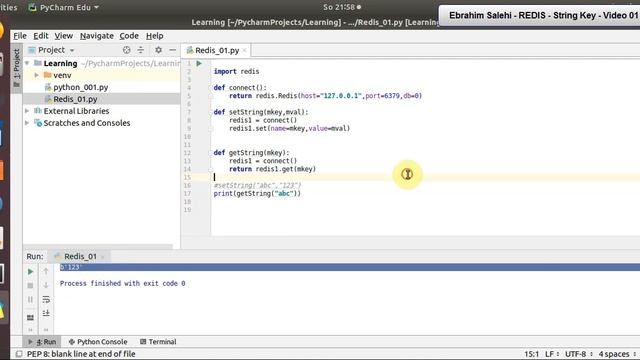Click the 'return redis1.get(mkey)' line

pos(272,169)
